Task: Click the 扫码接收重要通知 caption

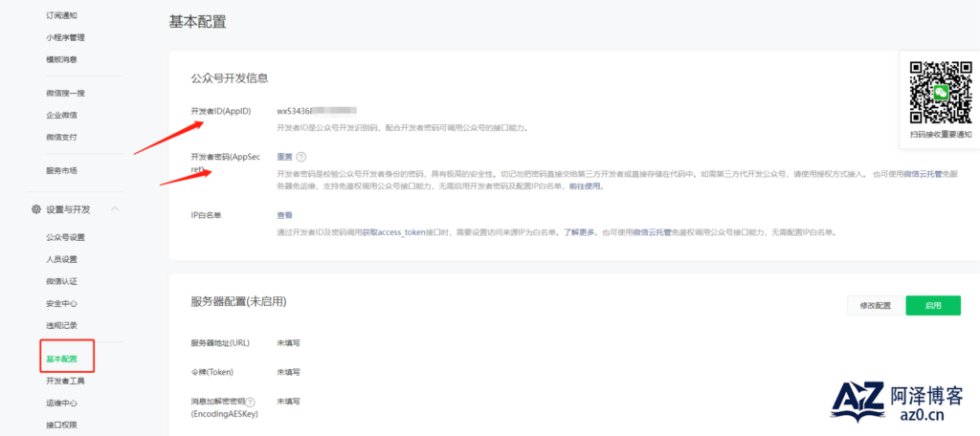Action: [942, 134]
